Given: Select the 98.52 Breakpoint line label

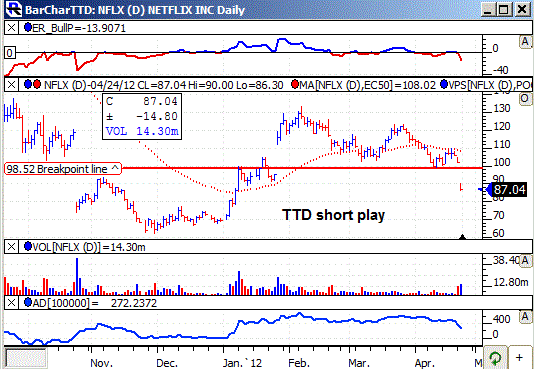Looking at the screenshot, I should 63,169.
